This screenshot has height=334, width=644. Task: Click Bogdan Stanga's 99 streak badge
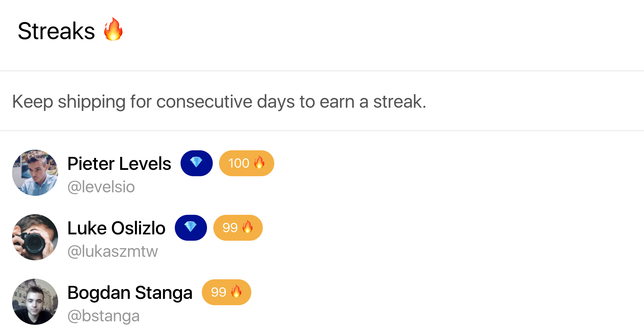[227, 292]
